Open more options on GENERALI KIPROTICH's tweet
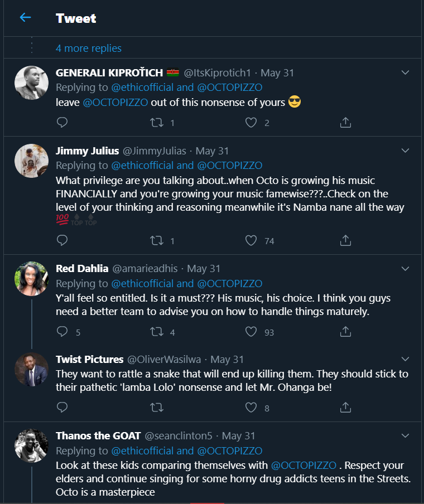The image size is (424, 504). pos(406,72)
